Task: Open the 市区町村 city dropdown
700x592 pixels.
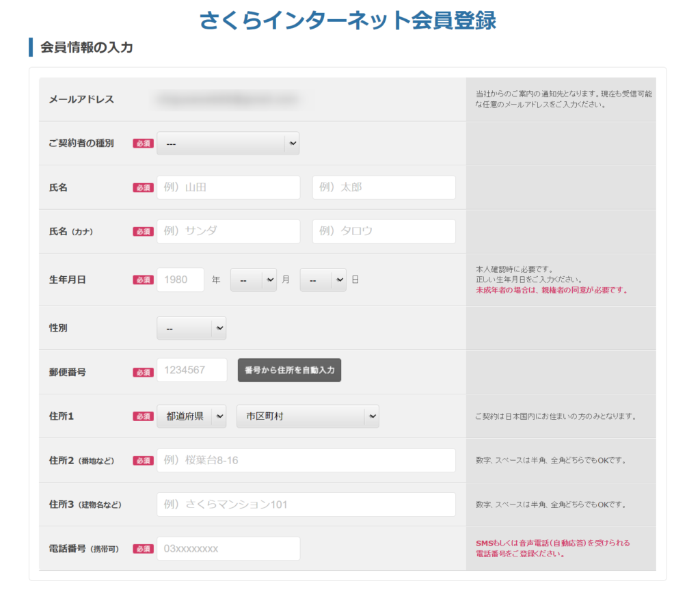Action: click(x=308, y=416)
